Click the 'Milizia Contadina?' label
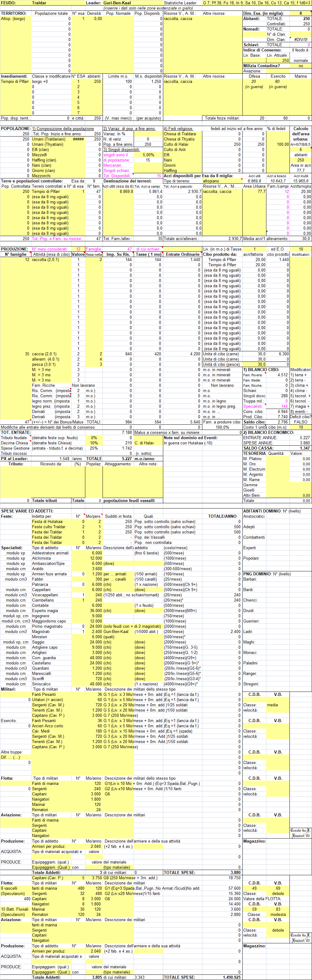 coord(261,66)
